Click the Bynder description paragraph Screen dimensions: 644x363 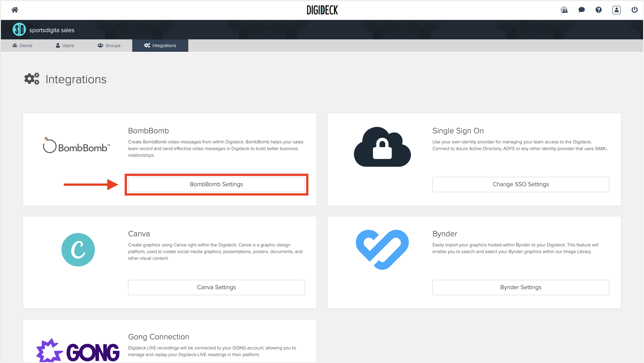tap(516, 248)
